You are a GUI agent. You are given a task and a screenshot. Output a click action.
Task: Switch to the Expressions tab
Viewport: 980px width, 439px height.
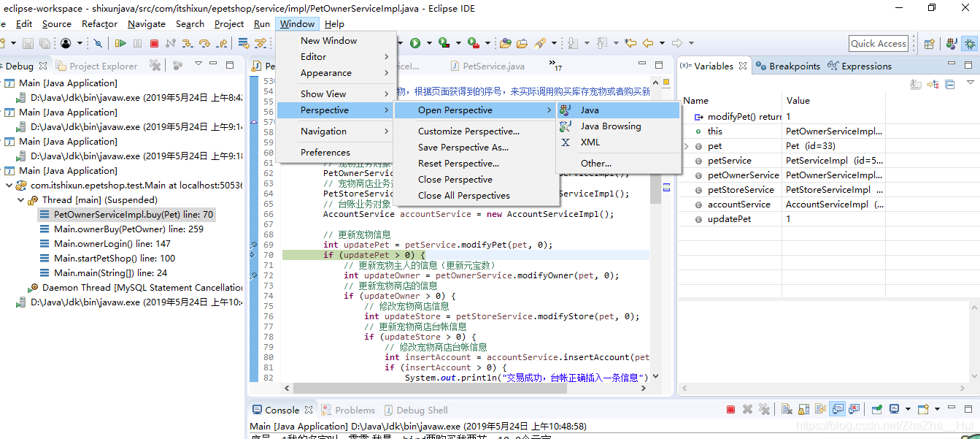(860, 66)
